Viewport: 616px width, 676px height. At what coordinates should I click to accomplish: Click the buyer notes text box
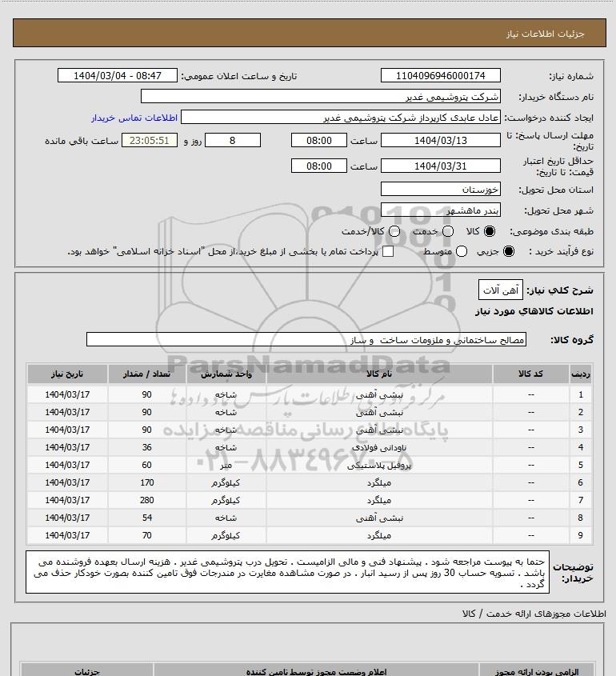tap(287, 572)
